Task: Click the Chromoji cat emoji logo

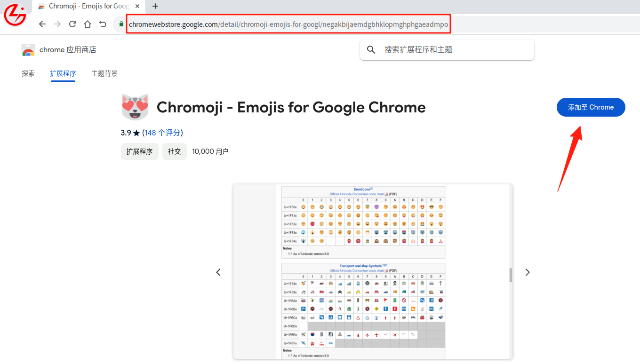Action: pos(135,107)
